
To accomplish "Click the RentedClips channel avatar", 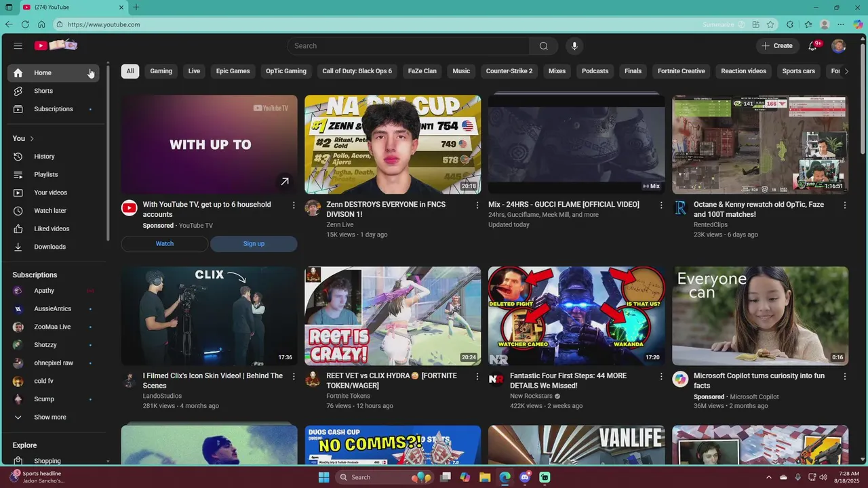I will pos(680,207).
